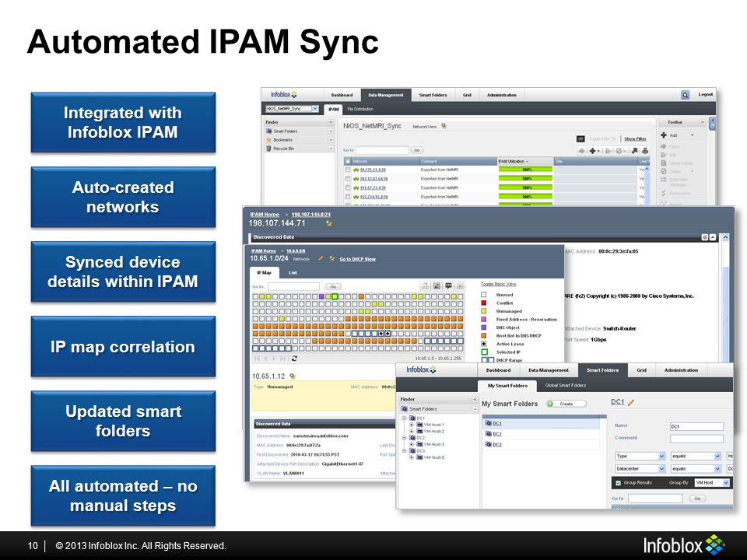
Task: Click the Toggle Basic View link
Action: [x=498, y=285]
